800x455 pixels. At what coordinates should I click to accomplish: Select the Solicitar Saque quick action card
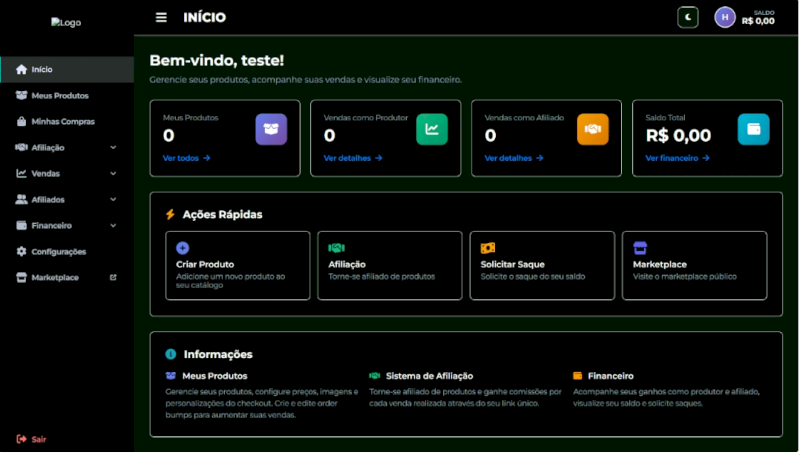pos(542,265)
